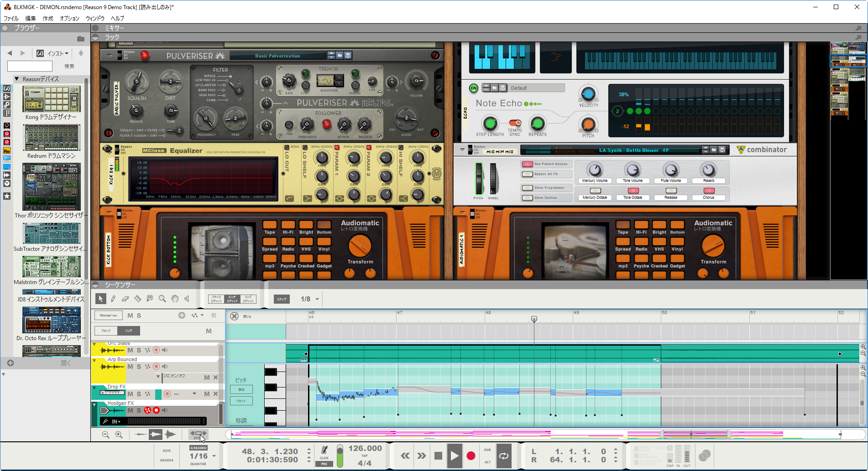Open Hooligan FX IN audio input dropdown
This screenshot has height=471, width=868.
(x=116, y=422)
